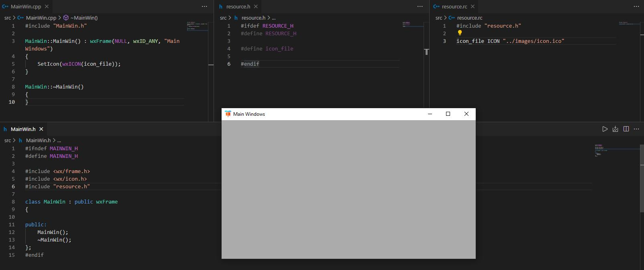The height and width of the screenshot is (270, 644).
Task: Click the split editor icon
Action: tap(626, 129)
